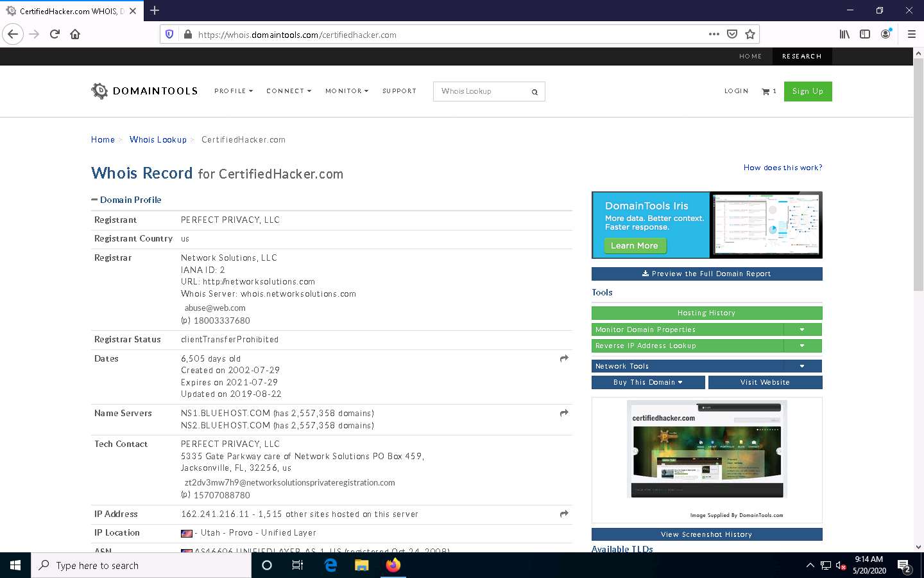Click the DomainTools gear logo
This screenshot has height=578, width=924.
coord(99,91)
